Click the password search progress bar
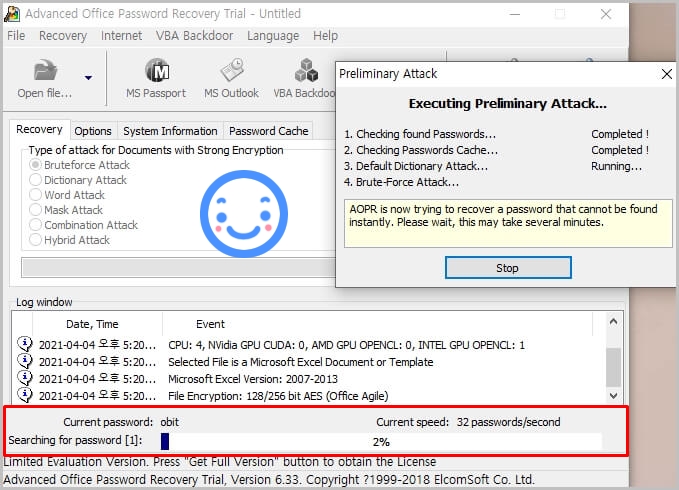679x490 pixels. pos(381,442)
